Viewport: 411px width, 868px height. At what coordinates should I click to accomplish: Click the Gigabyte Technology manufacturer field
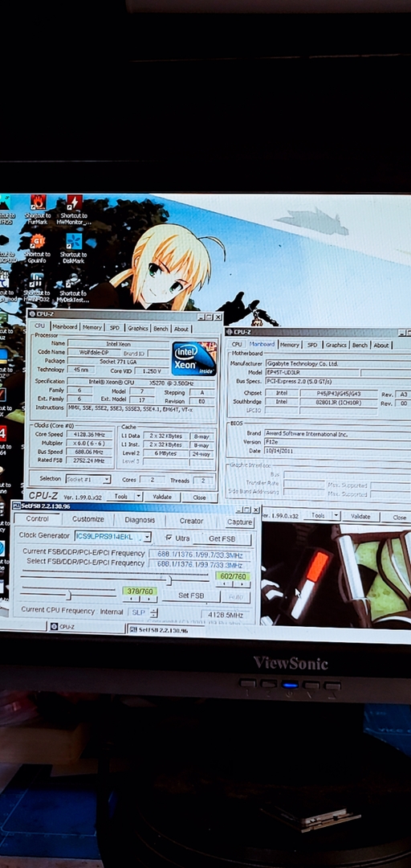point(336,364)
